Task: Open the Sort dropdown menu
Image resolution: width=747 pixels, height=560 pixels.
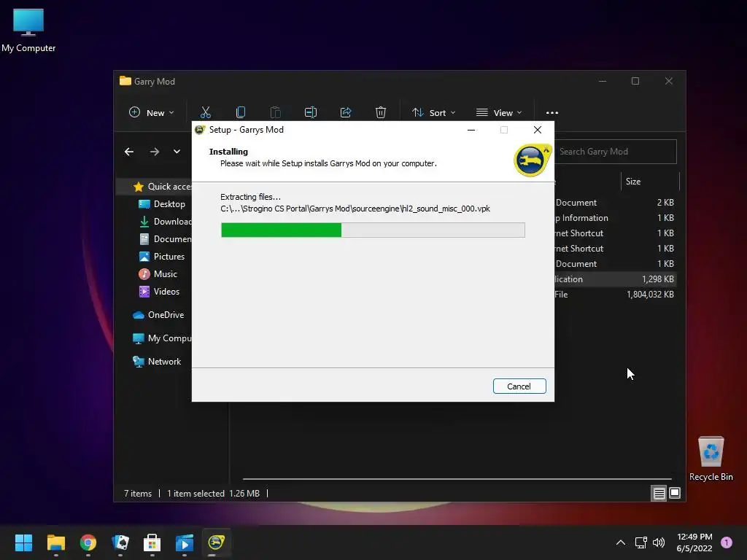Action: [433, 113]
